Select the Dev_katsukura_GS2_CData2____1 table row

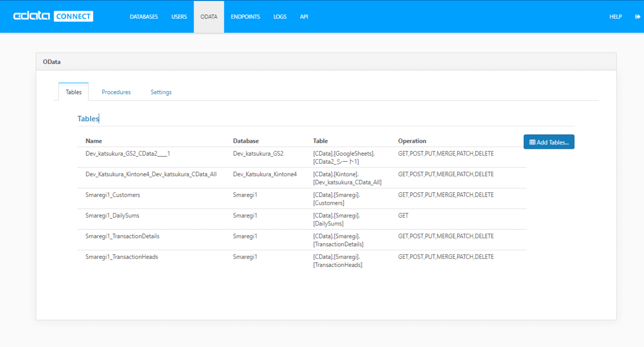click(x=128, y=154)
